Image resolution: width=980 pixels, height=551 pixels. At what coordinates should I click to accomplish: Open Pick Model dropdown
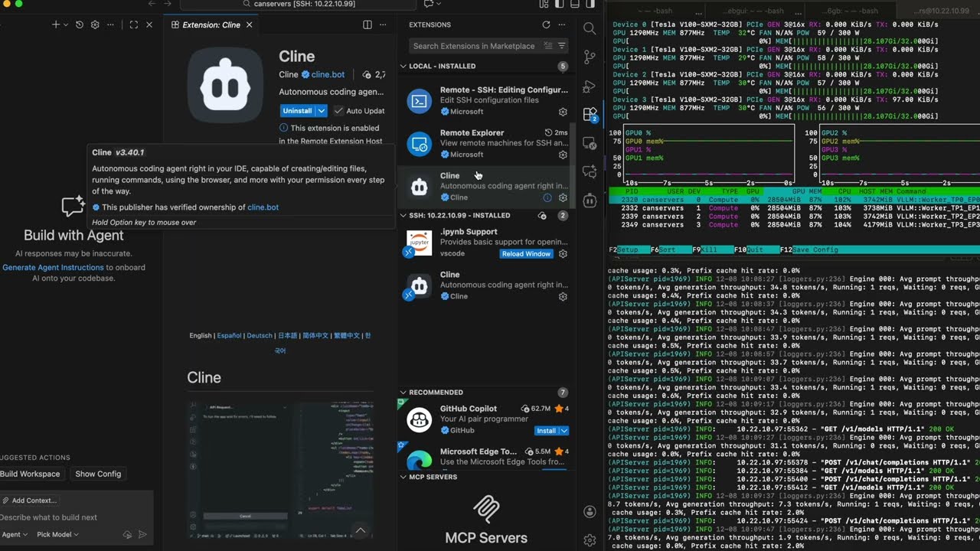tap(57, 534)
